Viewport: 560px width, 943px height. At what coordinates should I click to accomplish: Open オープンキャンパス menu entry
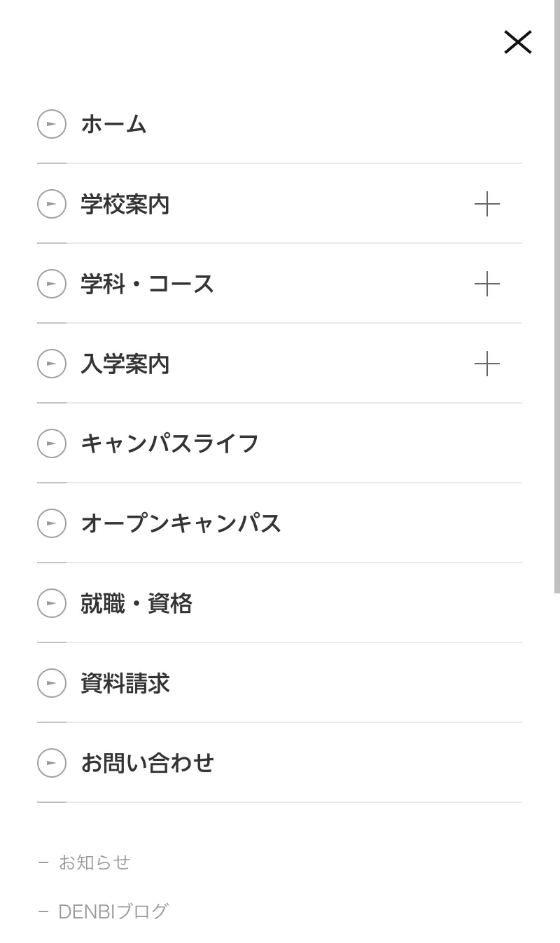(x=181, y=523)
